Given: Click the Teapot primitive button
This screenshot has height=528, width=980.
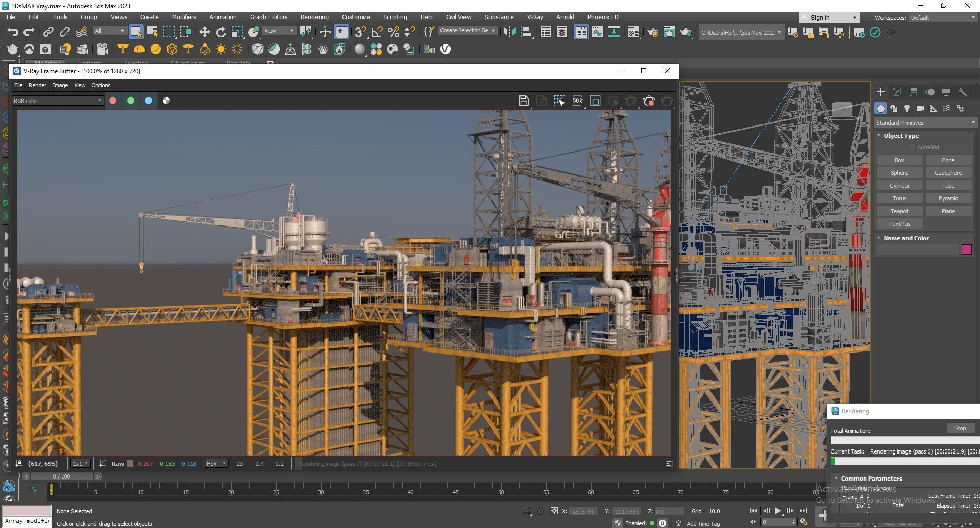Looking at the screenshot, I should (899, 211).
